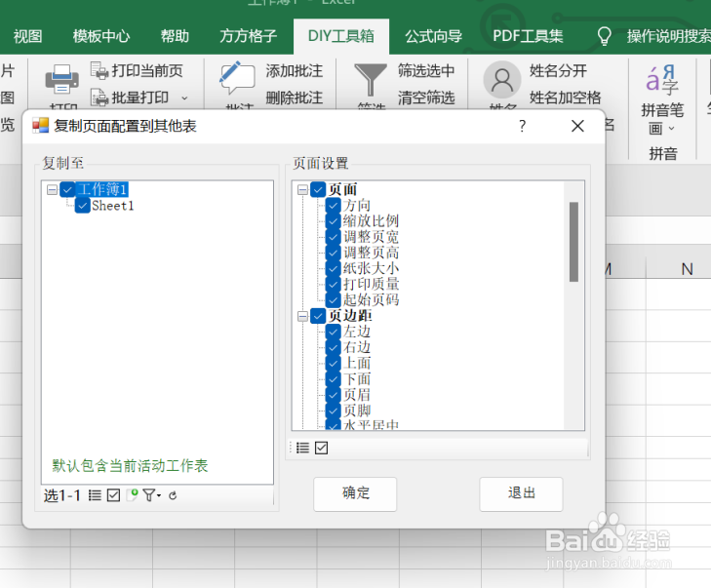Uncheck the 调整页高 checkbox

coord(333,253)
